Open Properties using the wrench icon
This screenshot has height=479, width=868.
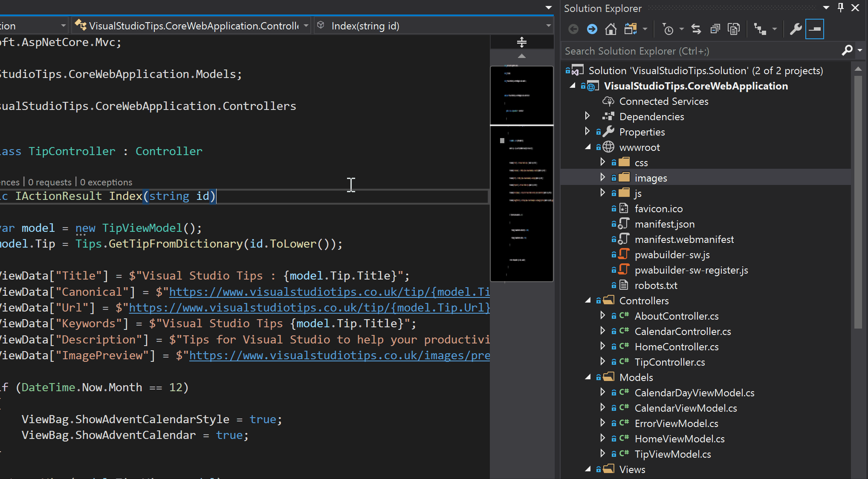[796, 29]
